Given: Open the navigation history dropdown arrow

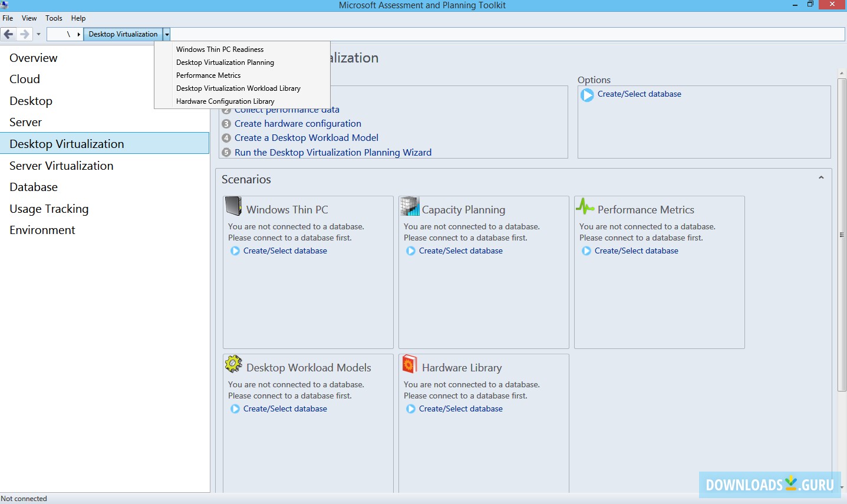Looking at the screenshot, I should point(38,34).
